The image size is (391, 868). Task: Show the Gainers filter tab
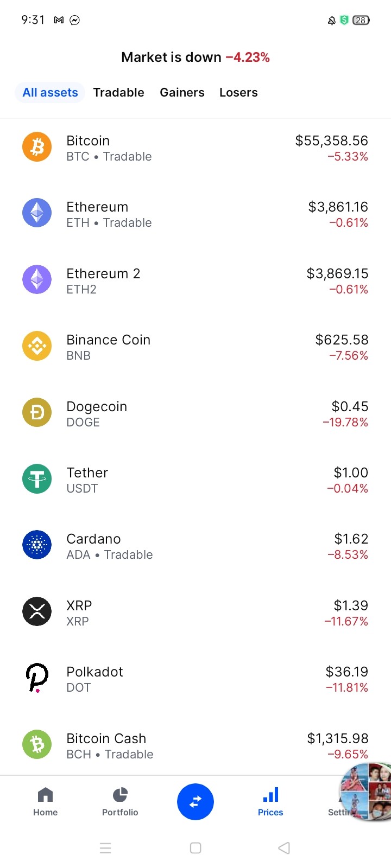click(x=182, y=92)
